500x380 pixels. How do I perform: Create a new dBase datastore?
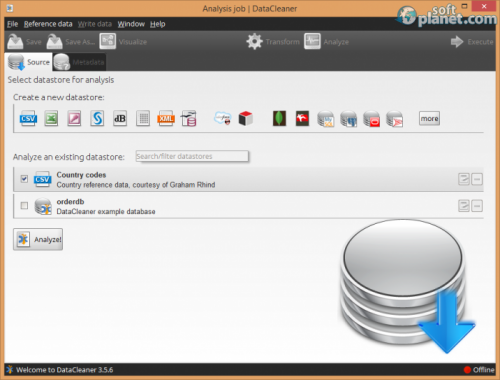pos(120,118)
